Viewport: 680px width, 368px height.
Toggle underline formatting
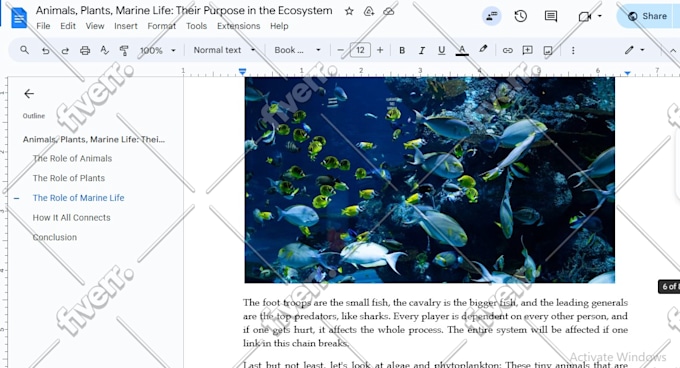[x=441, y=50]
